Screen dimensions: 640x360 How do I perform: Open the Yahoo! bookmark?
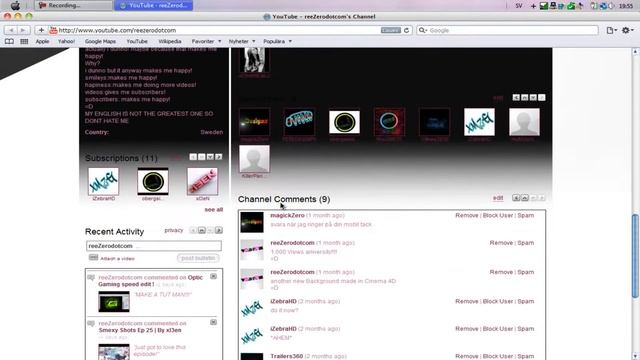[x=66, y=41]
